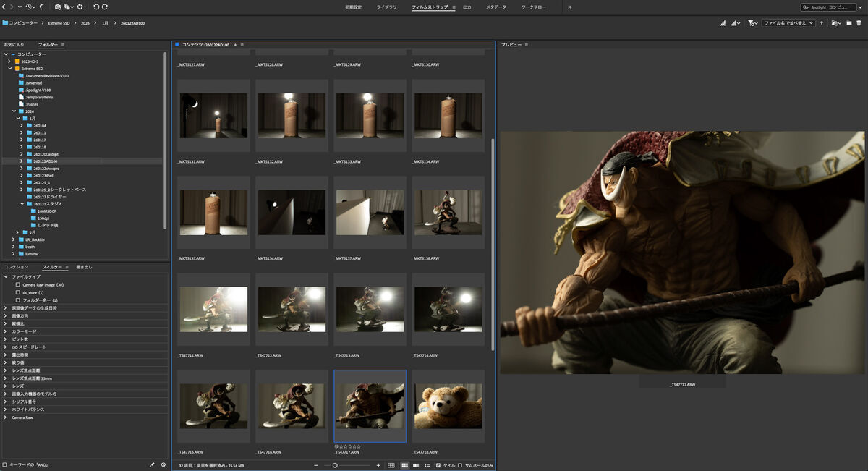
Task: Open the photo downloader from camera icon
Action: tap(57, 7)
